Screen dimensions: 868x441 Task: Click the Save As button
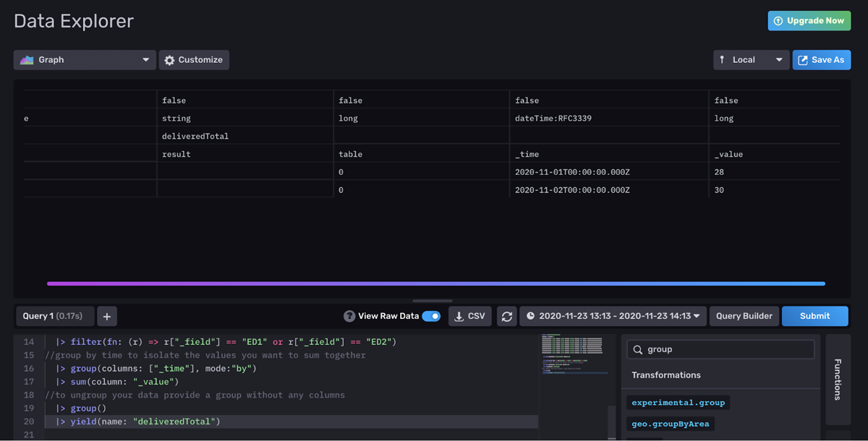(821, 60)
